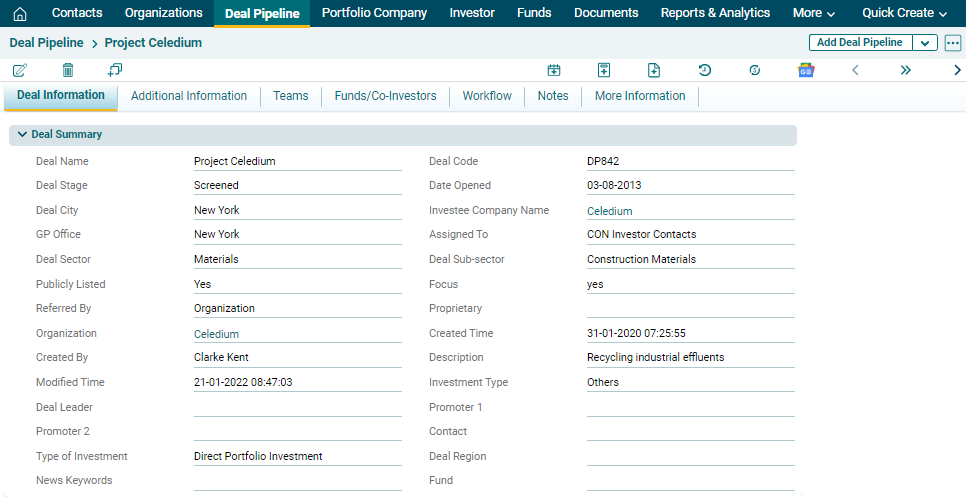Open the history clock icon
The height and width of the screenshot is (497, 966).
point(704,70)
